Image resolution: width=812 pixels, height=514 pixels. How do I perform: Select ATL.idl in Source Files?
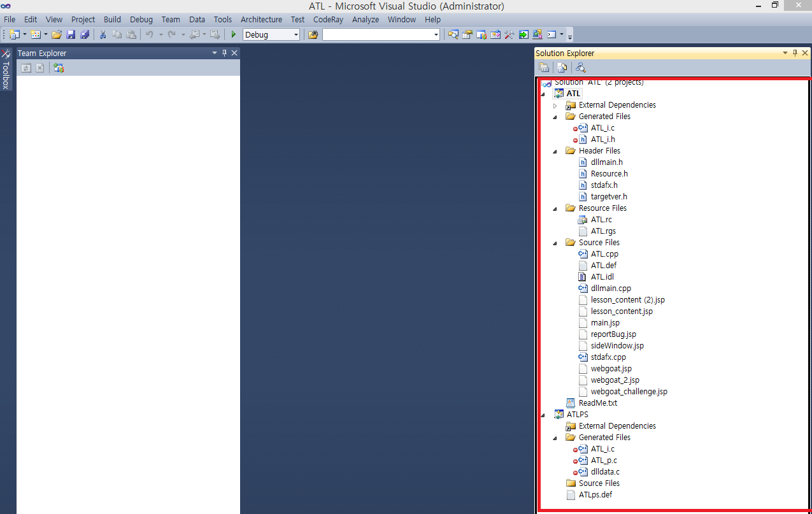coord(602,277)
